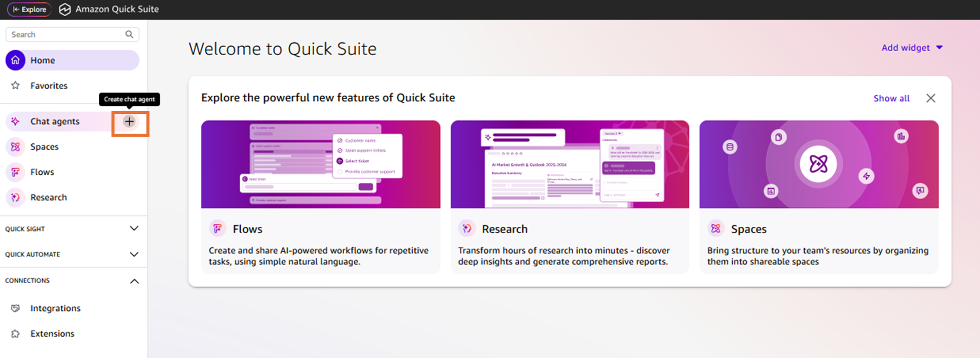Expand the QUICK AUTOMATE section chevron
Viewport: 980px width, 358px height.
pos(134,254)
